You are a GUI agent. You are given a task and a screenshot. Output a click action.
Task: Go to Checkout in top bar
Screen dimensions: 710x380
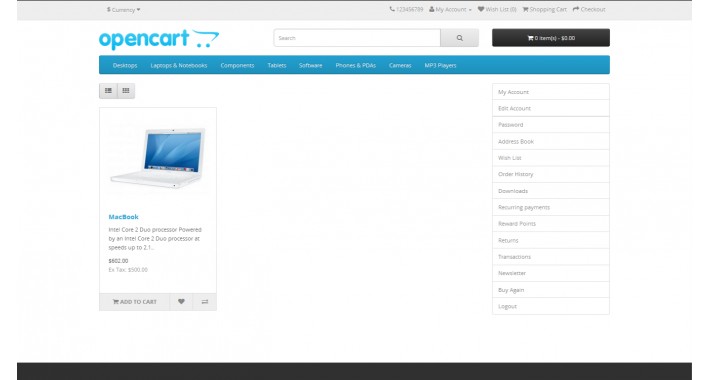pos(589,9)
